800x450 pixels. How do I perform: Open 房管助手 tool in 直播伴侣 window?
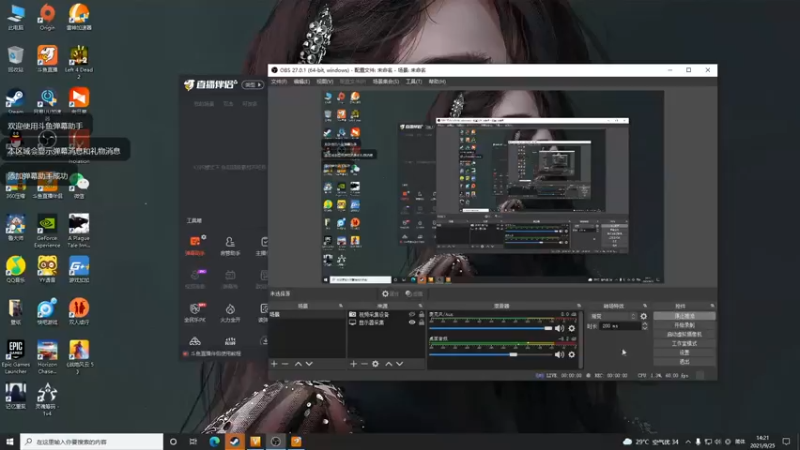230,246
